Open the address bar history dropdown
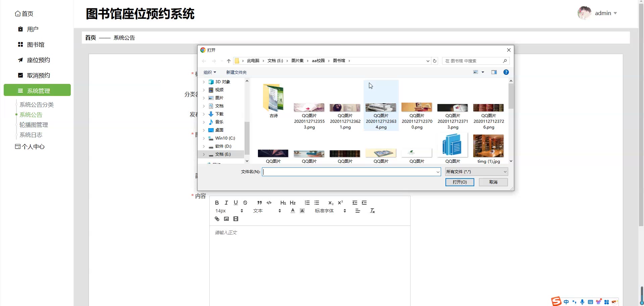 click(428, 61)
